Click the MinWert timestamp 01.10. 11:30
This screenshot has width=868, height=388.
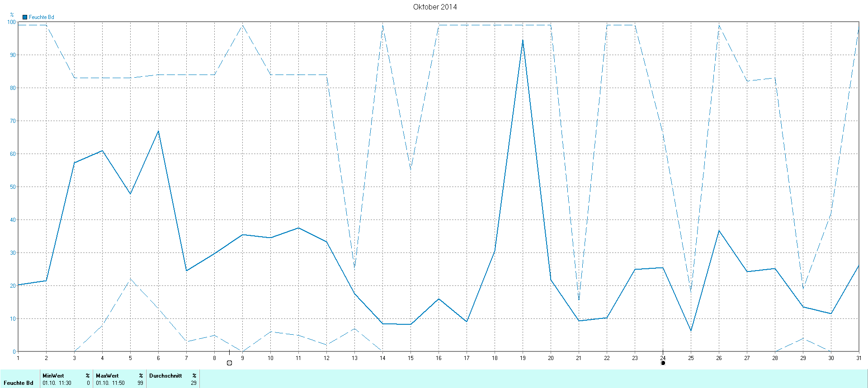click(x=57, y=383)
